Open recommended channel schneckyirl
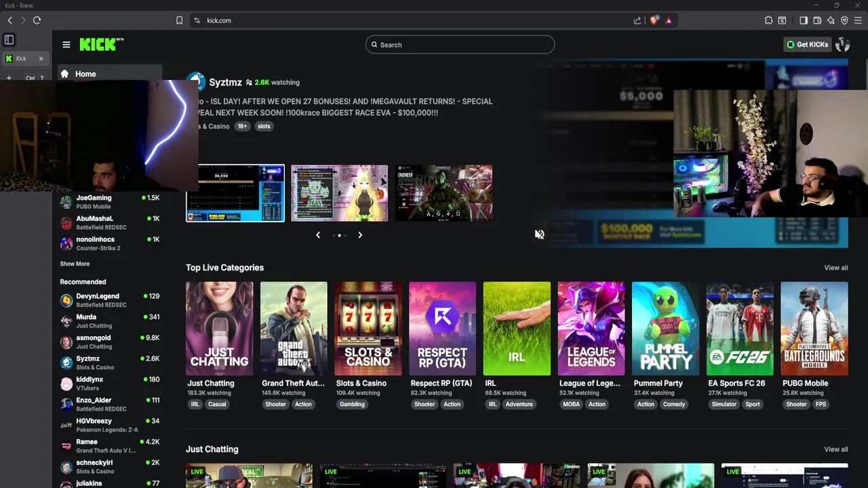Viewport: 868px width, 488px height. [110, 466]
